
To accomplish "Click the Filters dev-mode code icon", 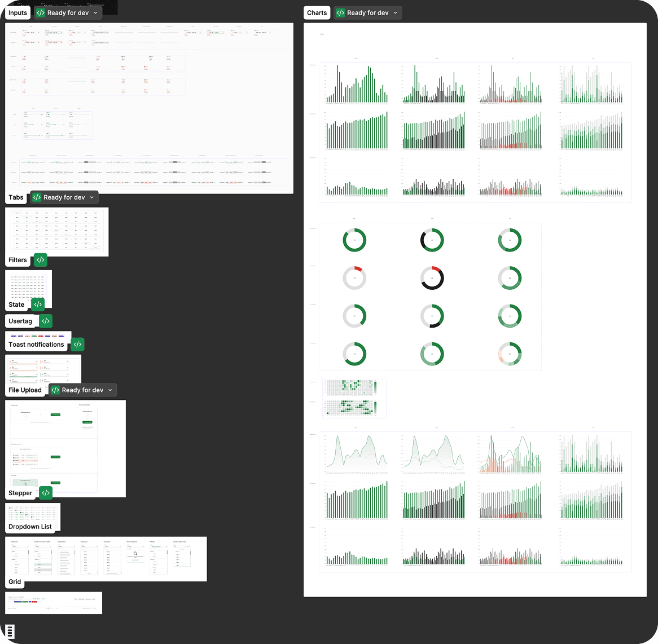I will (x=40, y=260).
